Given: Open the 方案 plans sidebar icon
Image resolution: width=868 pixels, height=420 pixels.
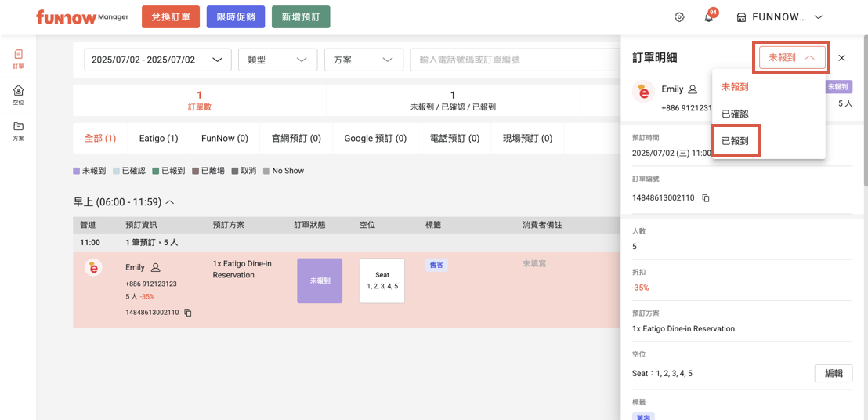Looking at the screenshot, I should point(18,130).
